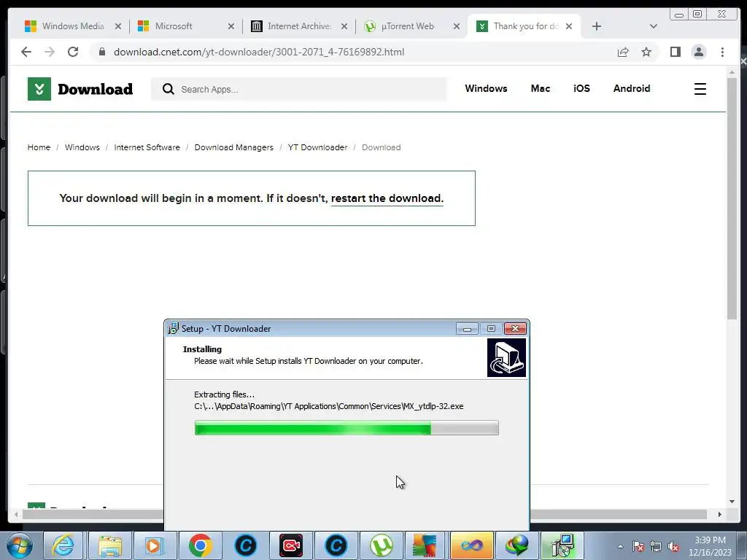Launch Internet Explorer from taskbar

tap(63, 545)
